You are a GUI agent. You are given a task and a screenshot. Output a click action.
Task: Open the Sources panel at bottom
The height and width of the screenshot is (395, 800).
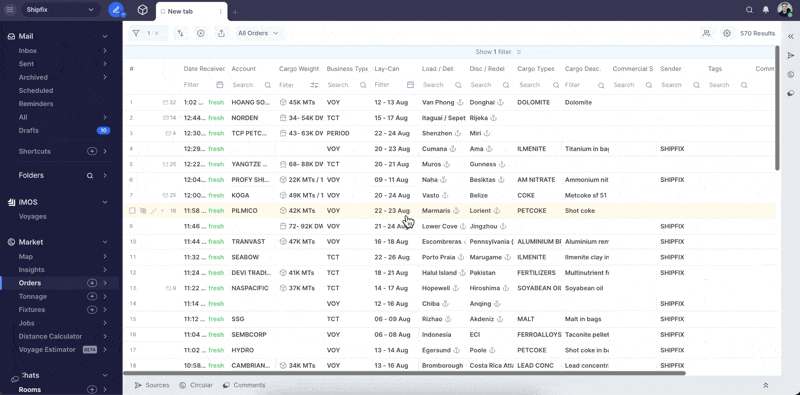tap(152, 385)
